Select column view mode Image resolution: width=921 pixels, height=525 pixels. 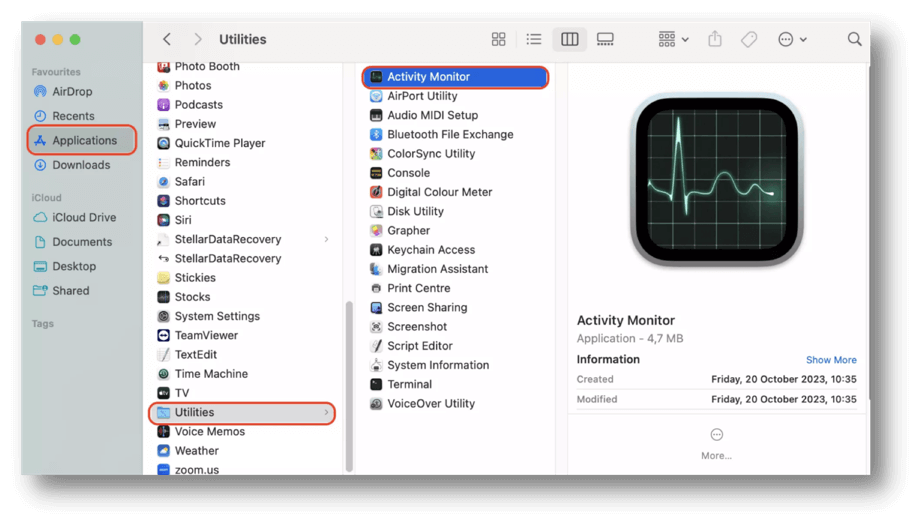pos(569,39)
